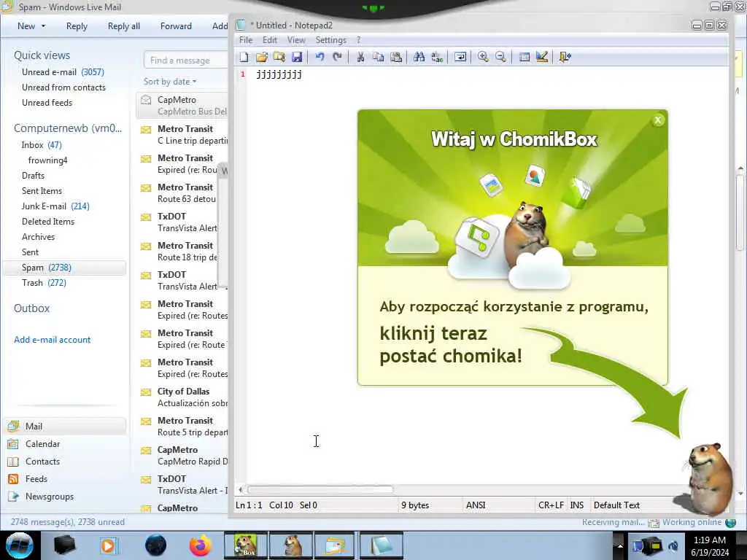Image resolution: width=747 pixels, height=560 pixels.
Task: Open Replace dialog from Notepad2 toolbar
Action: [437, 57]
